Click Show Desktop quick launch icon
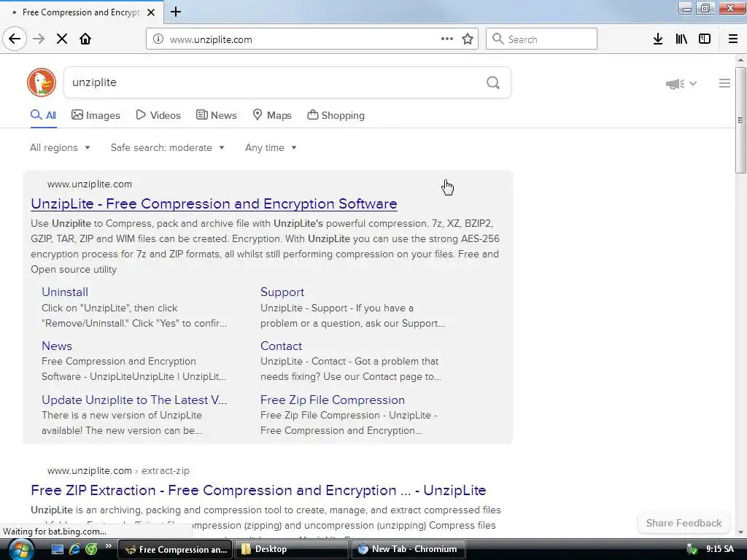 57,549
